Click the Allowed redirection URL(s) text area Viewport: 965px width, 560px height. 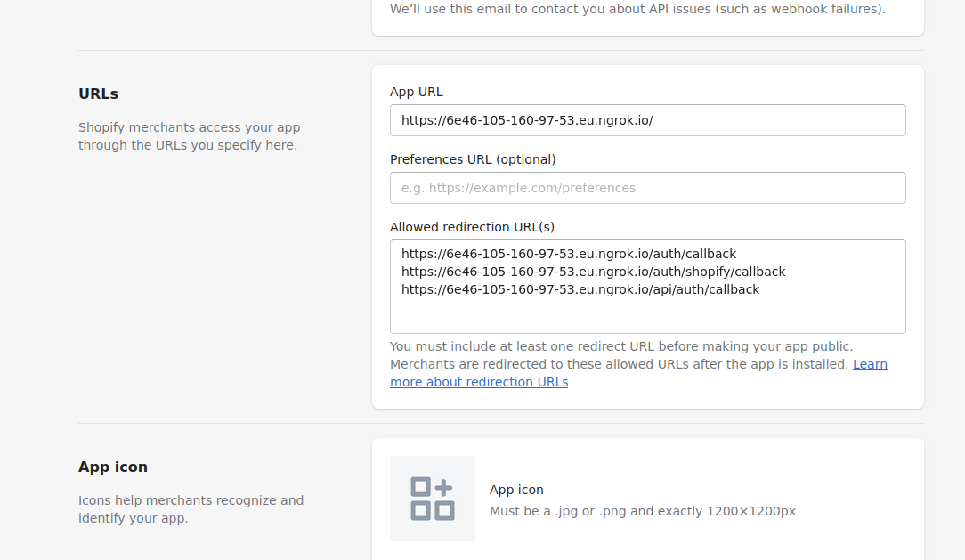pos(647,287)
